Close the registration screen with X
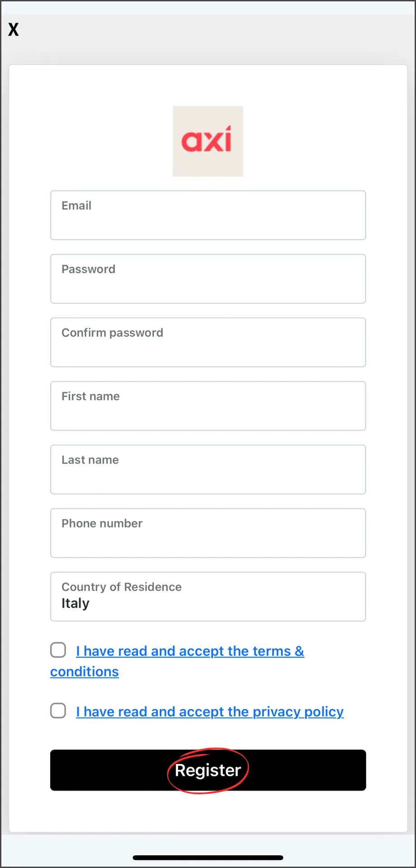416x868 pixels. tap(14, 29)
